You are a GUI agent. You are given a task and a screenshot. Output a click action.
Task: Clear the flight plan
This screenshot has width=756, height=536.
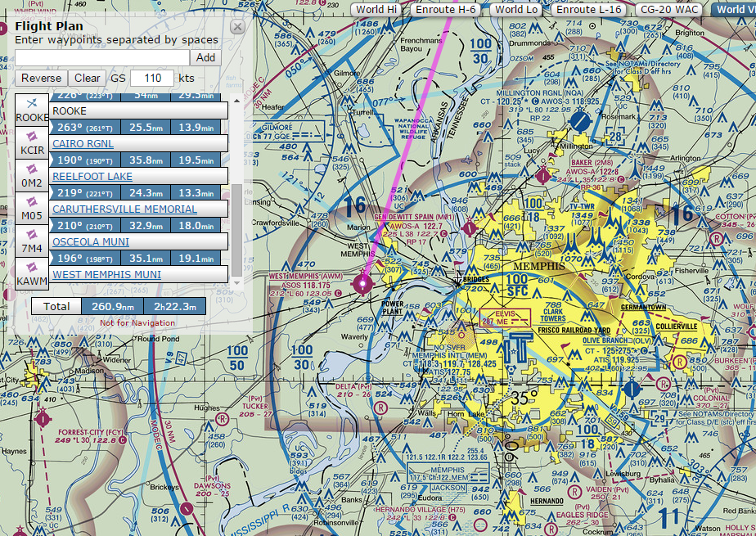coord(87,78)
